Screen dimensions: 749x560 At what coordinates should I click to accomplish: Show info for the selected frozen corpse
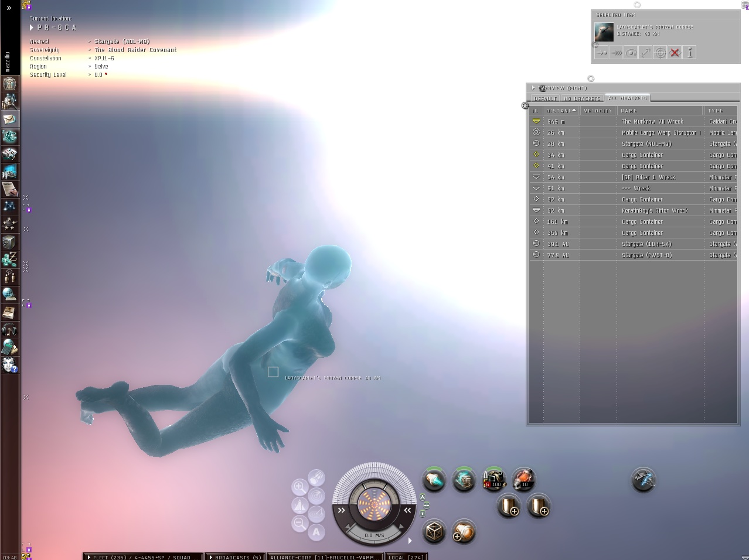[690, 53]
